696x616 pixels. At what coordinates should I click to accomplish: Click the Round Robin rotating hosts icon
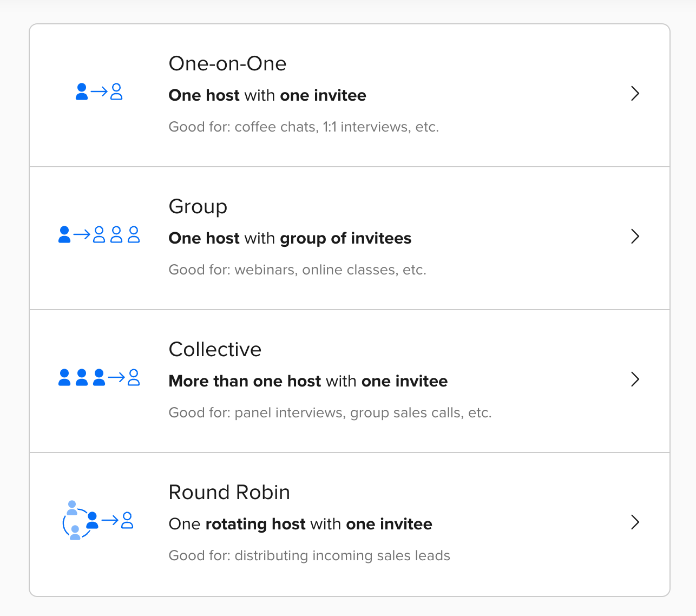click(x=98, y=521)
